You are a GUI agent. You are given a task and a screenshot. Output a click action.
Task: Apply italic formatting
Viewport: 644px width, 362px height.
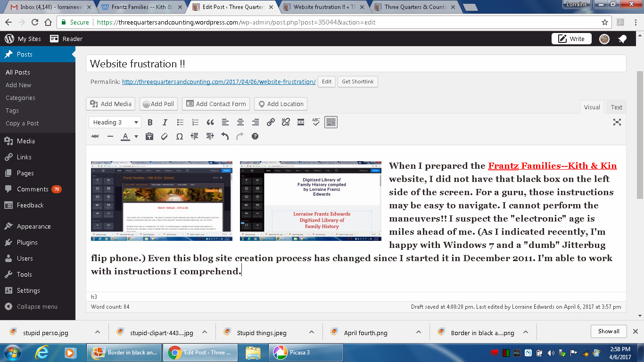165,123
